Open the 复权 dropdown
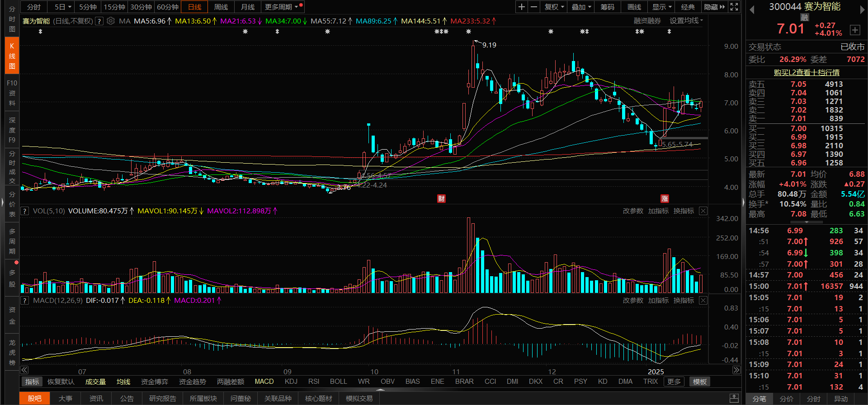This screenshot has height=405, width=868. click(x=554, y=7)
